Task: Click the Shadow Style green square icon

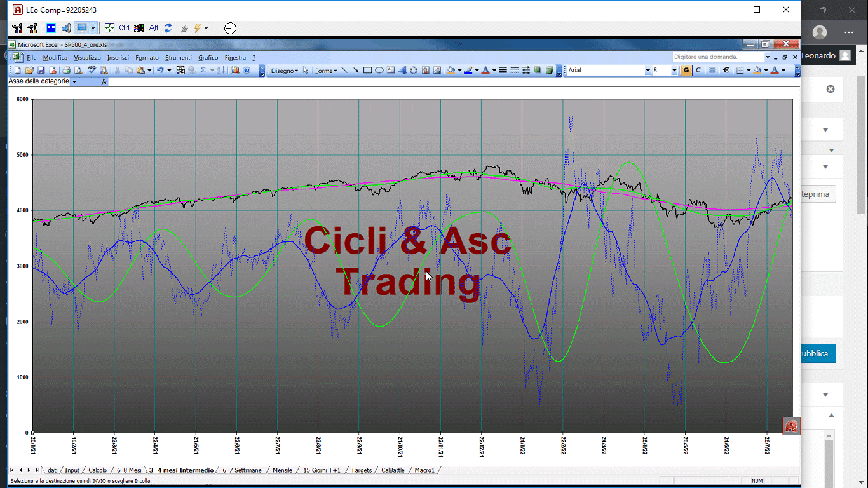Action: [538, 70]
